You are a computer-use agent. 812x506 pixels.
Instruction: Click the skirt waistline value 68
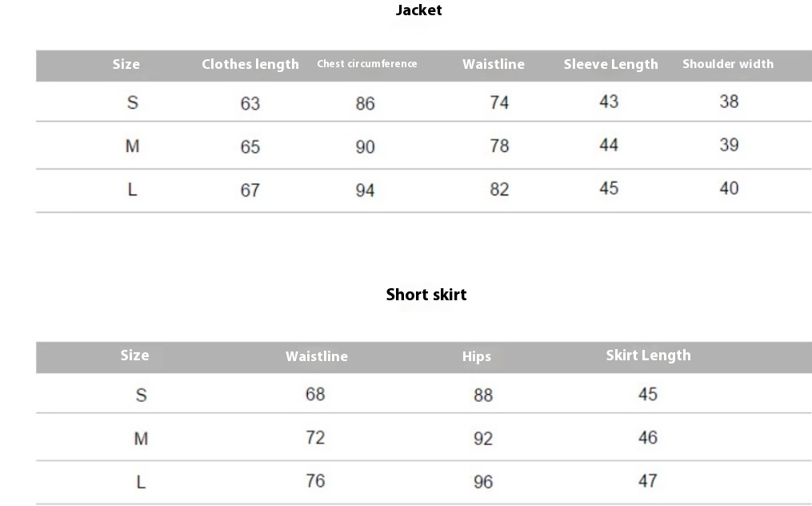click(x=315, y=394)
